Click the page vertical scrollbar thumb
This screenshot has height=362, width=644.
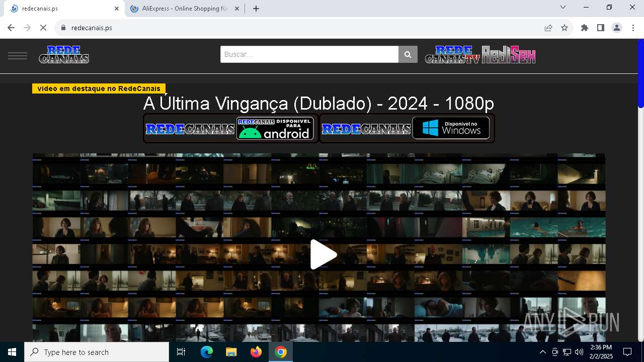point(640,73)
